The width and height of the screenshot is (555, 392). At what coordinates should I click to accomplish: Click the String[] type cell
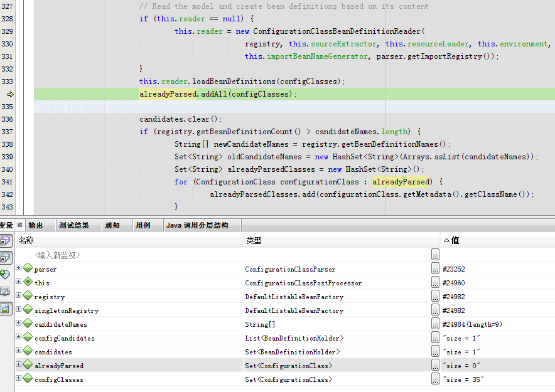(260, 324)
